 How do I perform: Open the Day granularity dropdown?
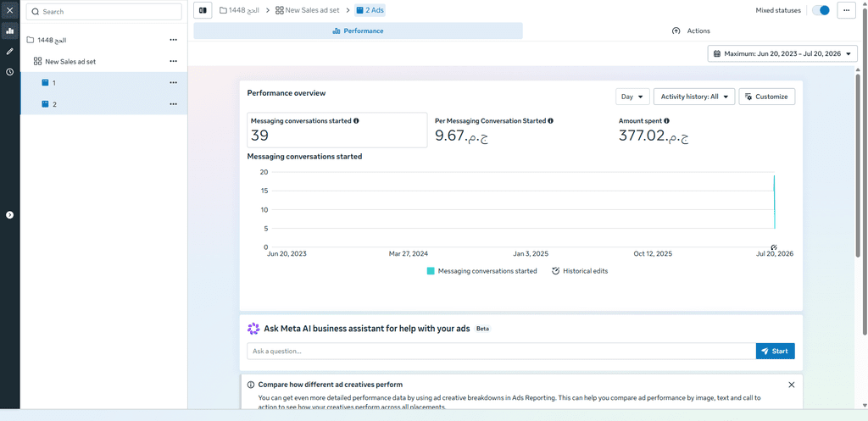coord(632,97)
